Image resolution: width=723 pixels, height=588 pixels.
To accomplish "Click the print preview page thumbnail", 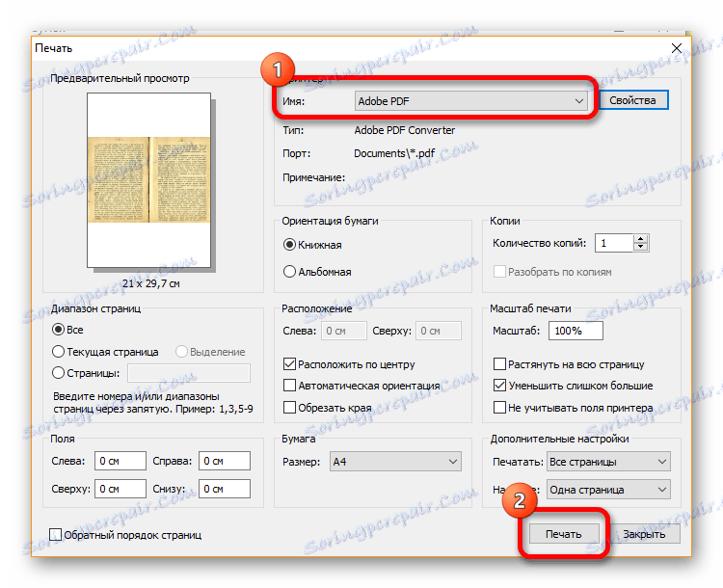I will click(148, 180).
